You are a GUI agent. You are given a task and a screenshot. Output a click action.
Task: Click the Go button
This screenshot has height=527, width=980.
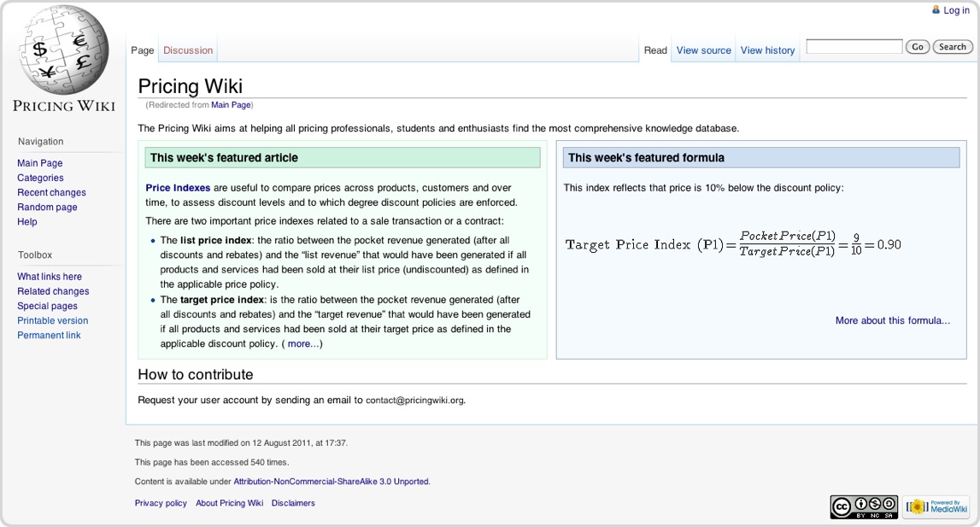pos(918,47)
